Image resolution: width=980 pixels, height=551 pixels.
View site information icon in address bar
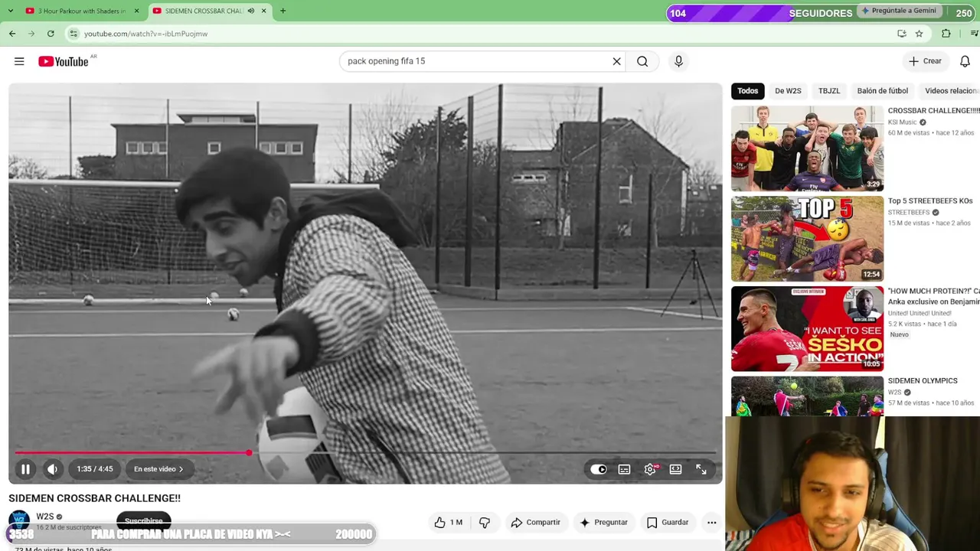click(73, 34)
